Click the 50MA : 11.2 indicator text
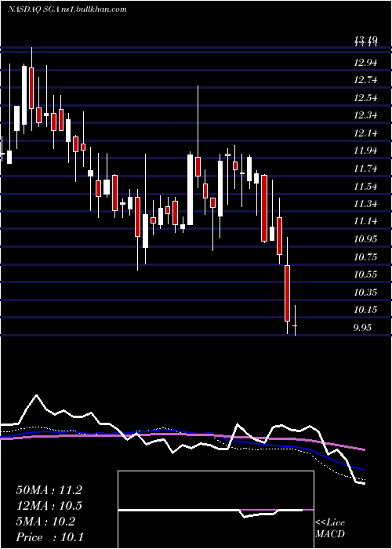The image size is (392, 549). click(49, 490)
